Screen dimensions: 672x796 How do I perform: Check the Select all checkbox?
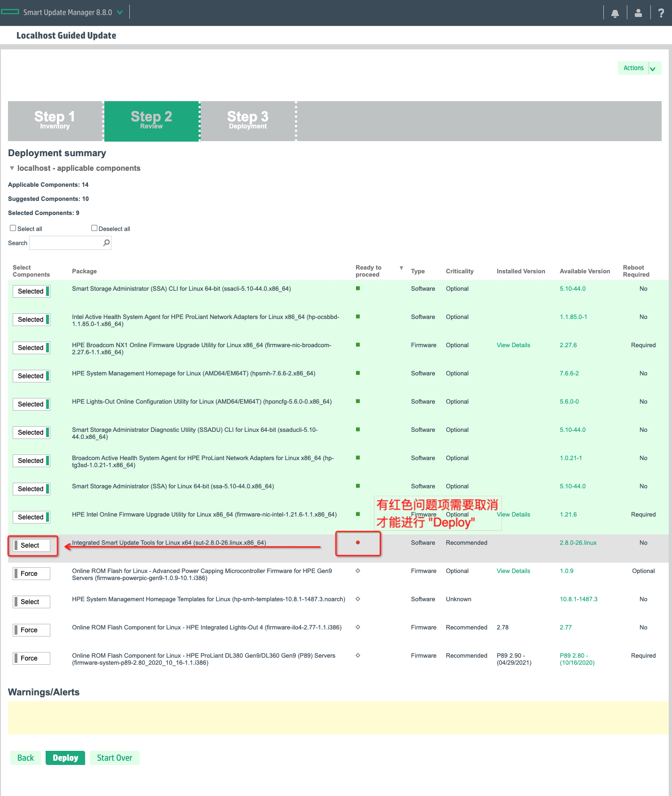coord(13,228)
